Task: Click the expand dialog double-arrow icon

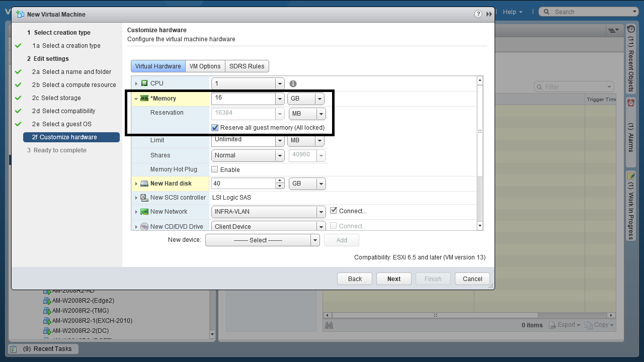Action: pyautogui.click(x=489, y=14)
